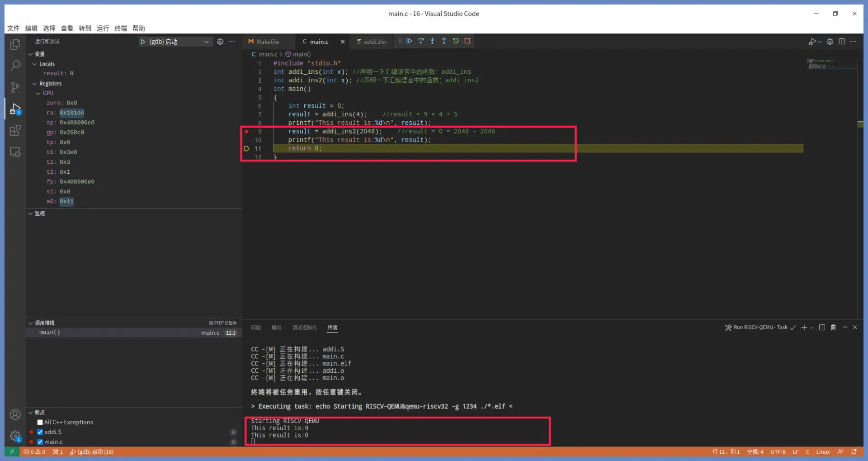
Task: Open the Manage gear in activity bar
Action: (15, 436)
